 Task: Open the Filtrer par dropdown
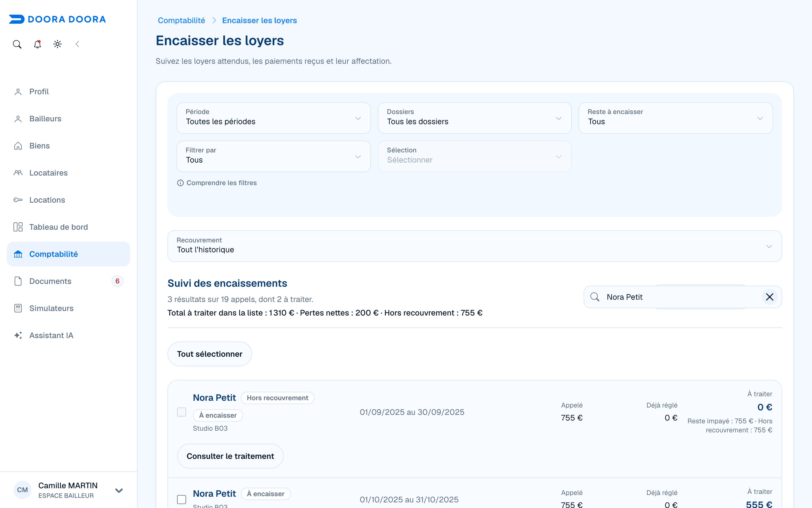tap(273, 156)
